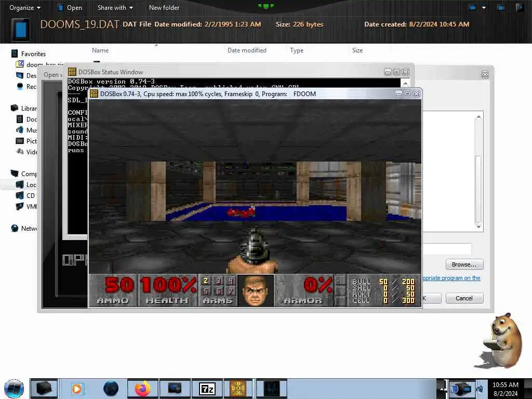
Task: Open the Pictures library
Action: (26, 141)
